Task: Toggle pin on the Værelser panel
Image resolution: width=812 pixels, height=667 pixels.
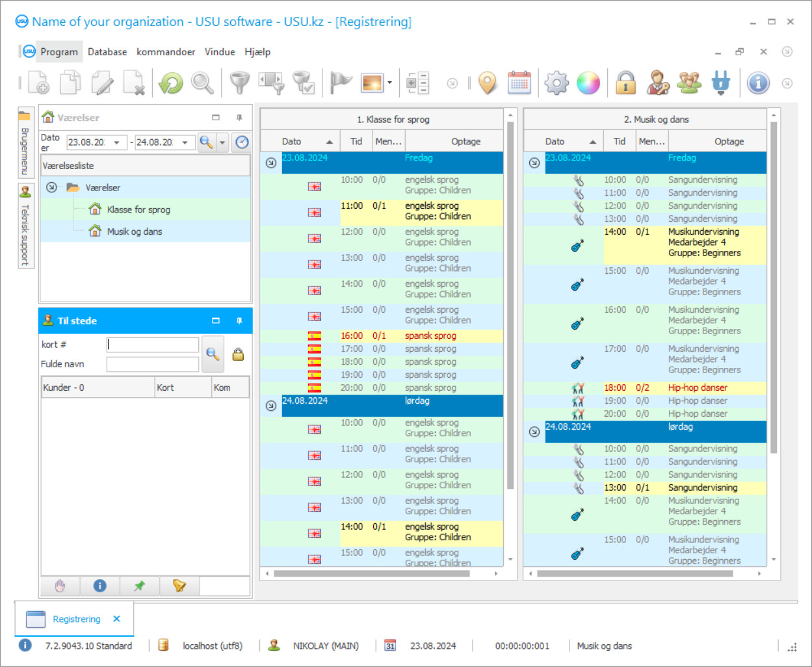Action: [239, 118]
